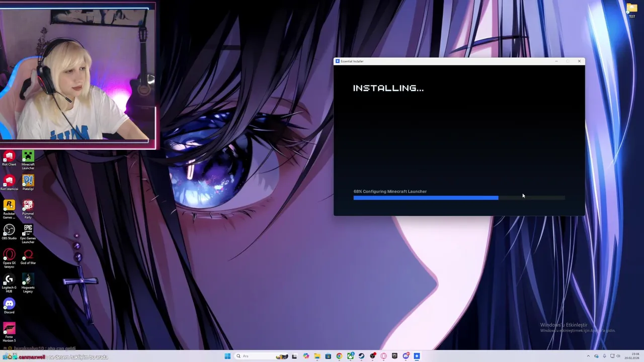The image size is (644, 362).
Task: Click the microphone icon in system tray
Action: pyautogui.click(x=604, y=356)
